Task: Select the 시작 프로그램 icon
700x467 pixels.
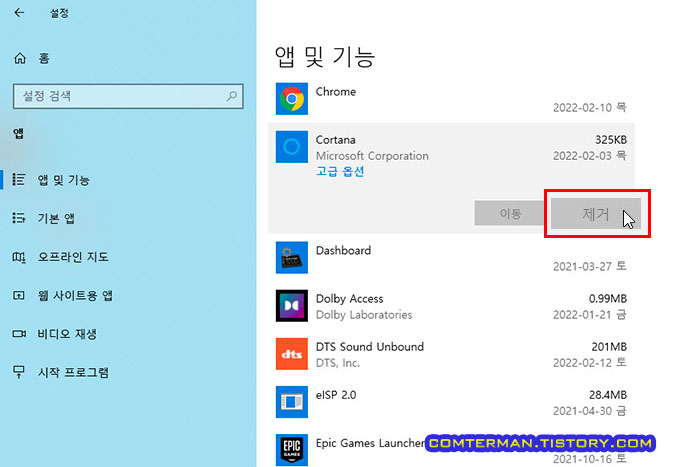Action: click(18, 372)
